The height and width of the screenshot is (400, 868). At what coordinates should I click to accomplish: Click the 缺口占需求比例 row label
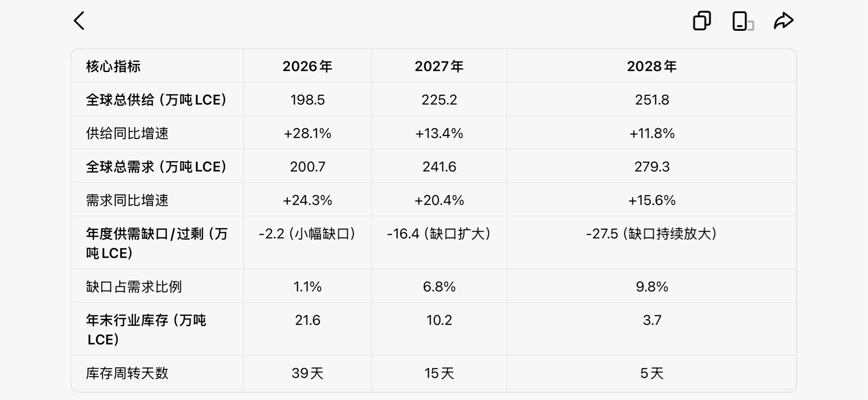click(134, 286)
